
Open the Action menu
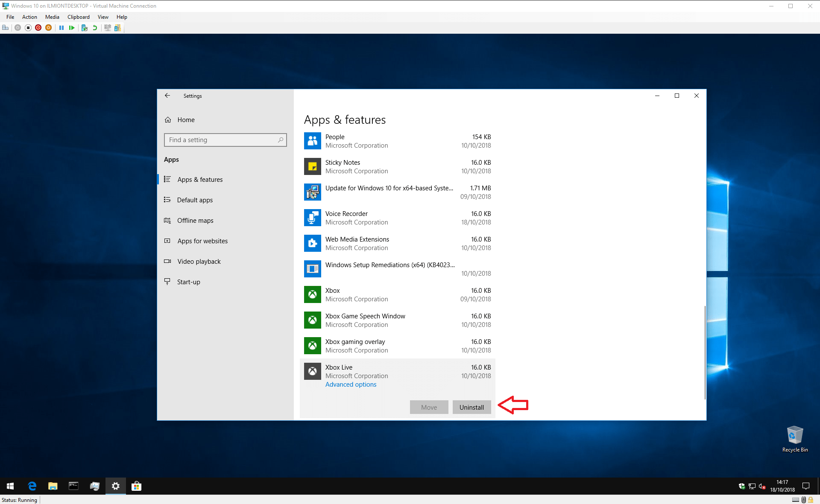29,17
